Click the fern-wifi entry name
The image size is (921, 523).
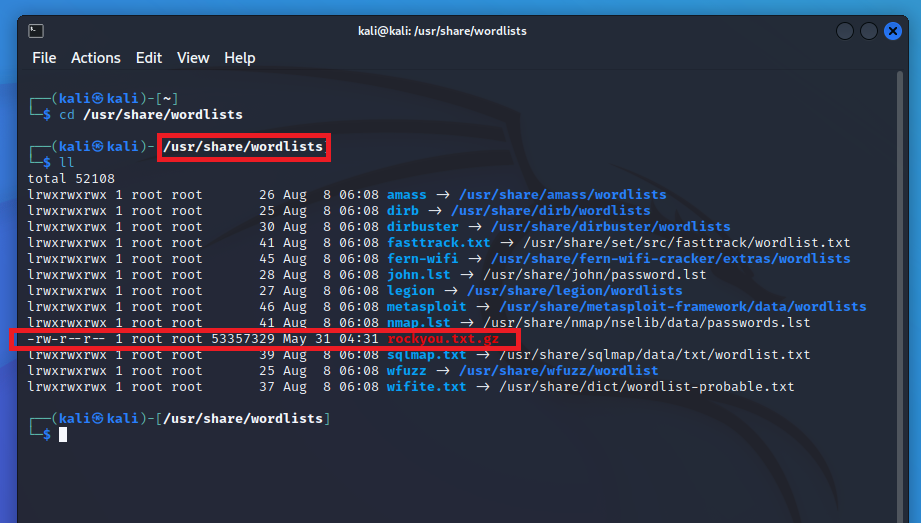coord(422,259)
